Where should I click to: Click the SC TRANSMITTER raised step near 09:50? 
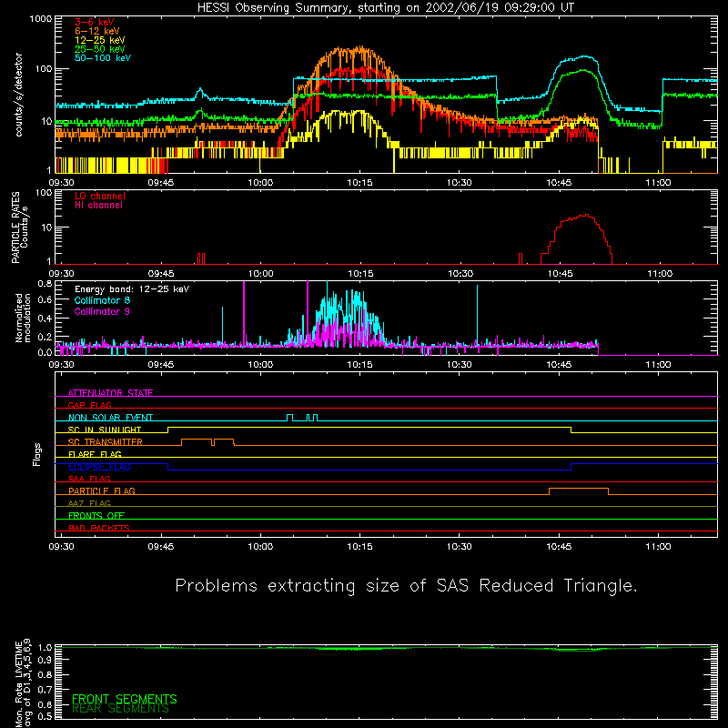point(197,440)
